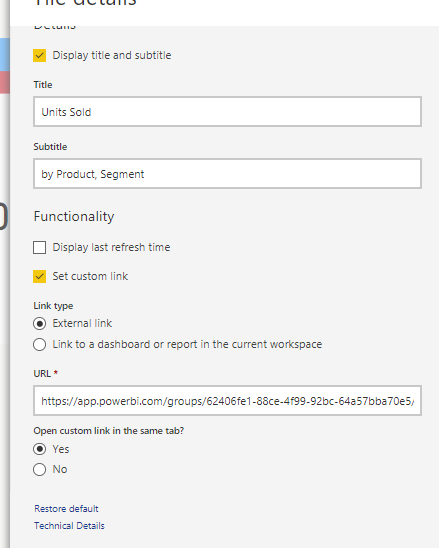Click the Title input field

tap(228, 112)
